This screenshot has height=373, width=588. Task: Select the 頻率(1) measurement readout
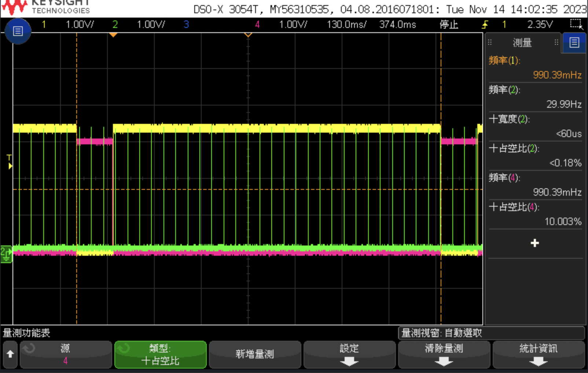[535, 68]
